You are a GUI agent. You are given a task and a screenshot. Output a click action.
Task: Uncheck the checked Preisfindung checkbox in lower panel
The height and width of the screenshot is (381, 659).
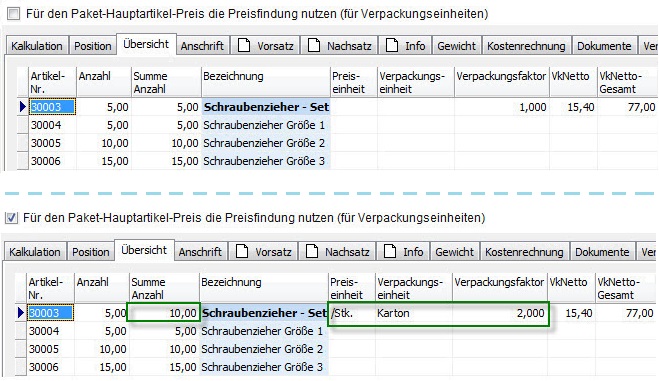coord(11,218)
